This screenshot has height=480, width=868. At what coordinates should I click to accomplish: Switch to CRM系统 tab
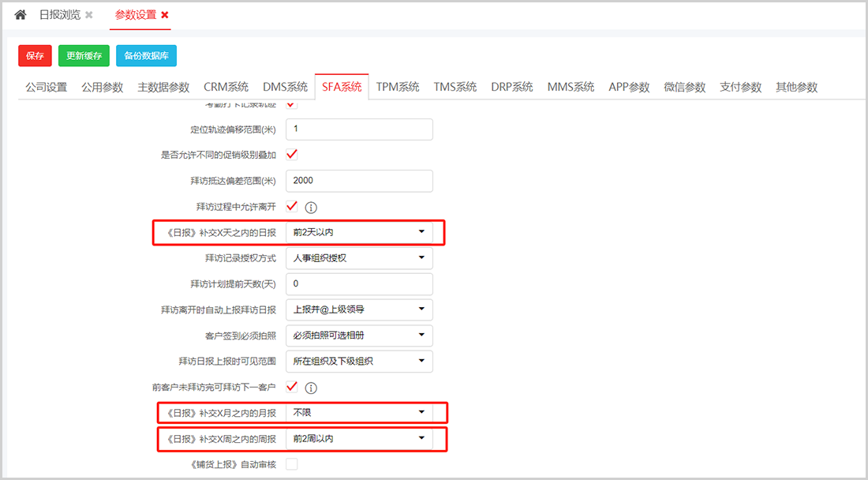coord(226,88)
